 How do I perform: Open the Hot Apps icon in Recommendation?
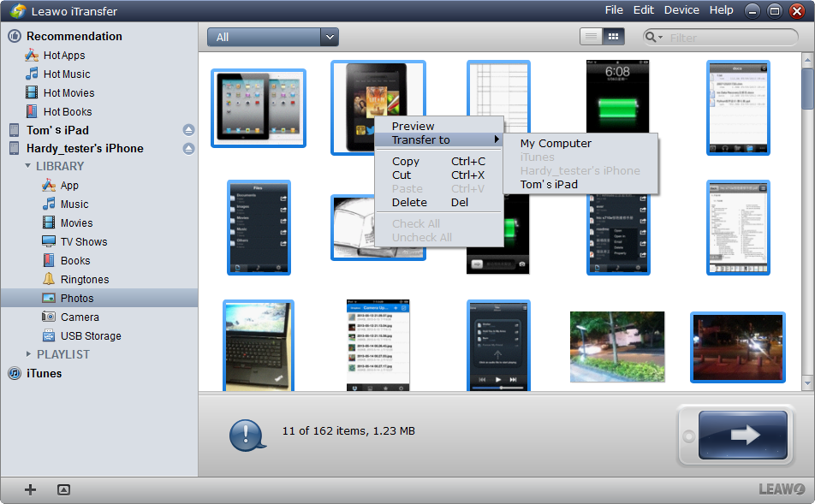32,55
